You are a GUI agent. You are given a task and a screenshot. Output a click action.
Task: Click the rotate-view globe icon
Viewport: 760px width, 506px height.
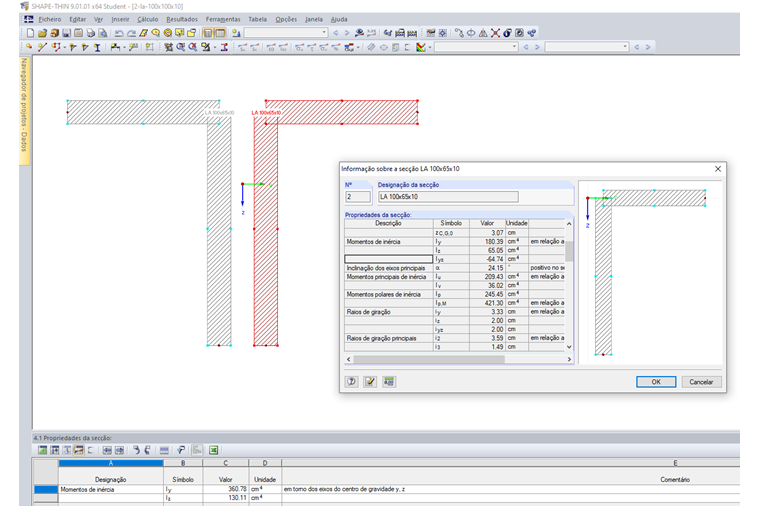tap(471, 33)
